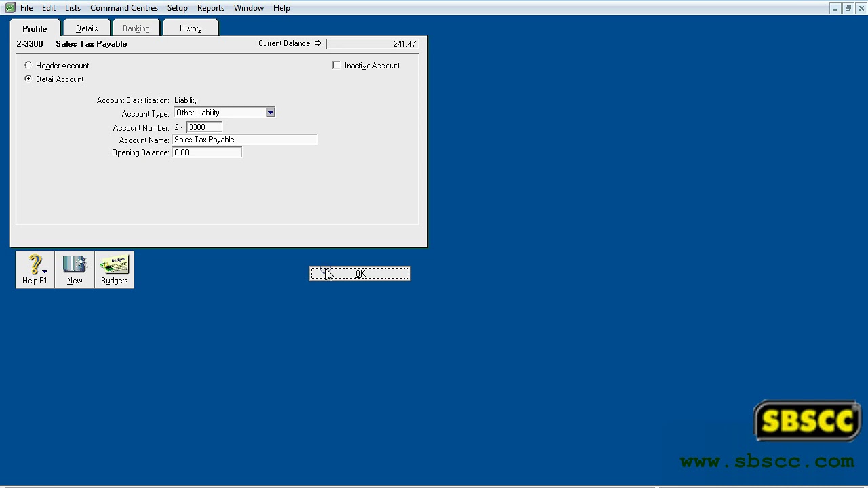Screen dimensions: 868x488
Task: Open the Reports menu
Action: 211,8
